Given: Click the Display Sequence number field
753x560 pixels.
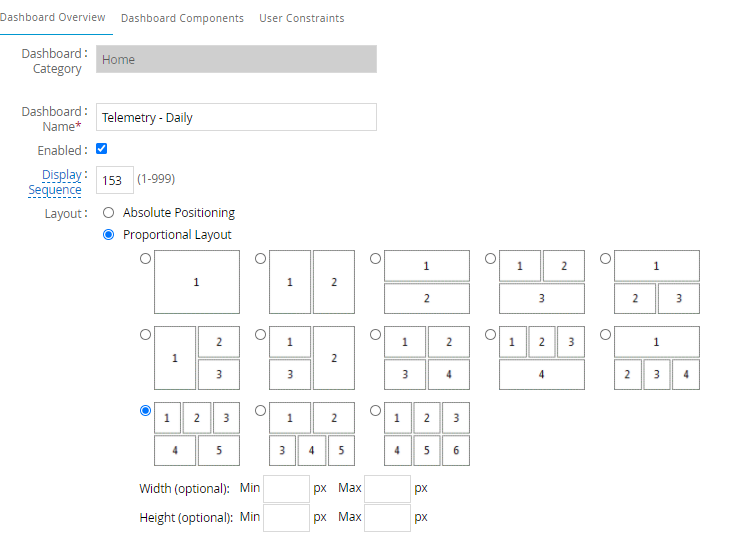Looking at the screenshot, I should 113,180.
